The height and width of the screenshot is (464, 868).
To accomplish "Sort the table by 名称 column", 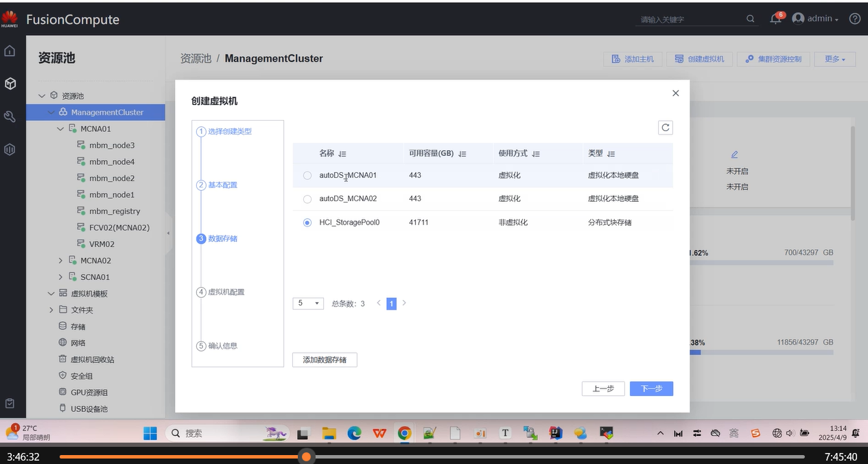I will click(342, 154).
